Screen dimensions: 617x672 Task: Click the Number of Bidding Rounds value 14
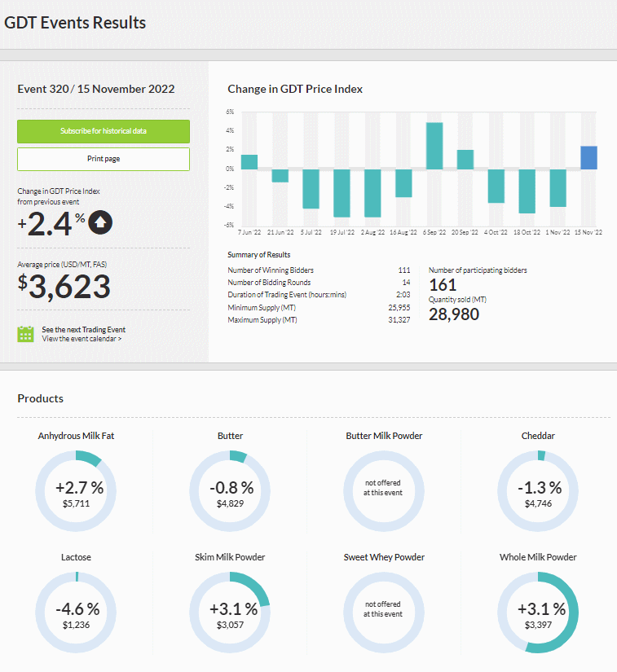tap(406, 283)
